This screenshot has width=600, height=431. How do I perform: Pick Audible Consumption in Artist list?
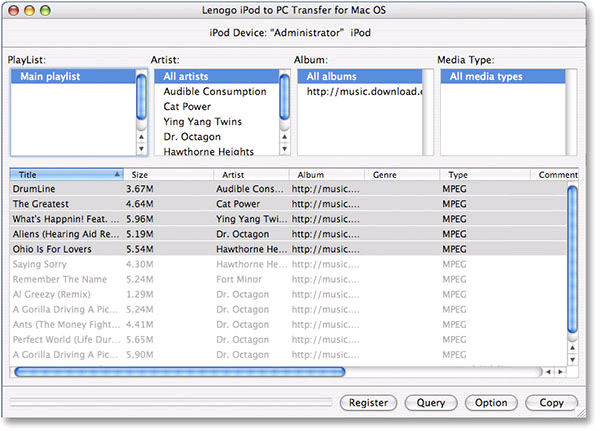pos(215,92)
